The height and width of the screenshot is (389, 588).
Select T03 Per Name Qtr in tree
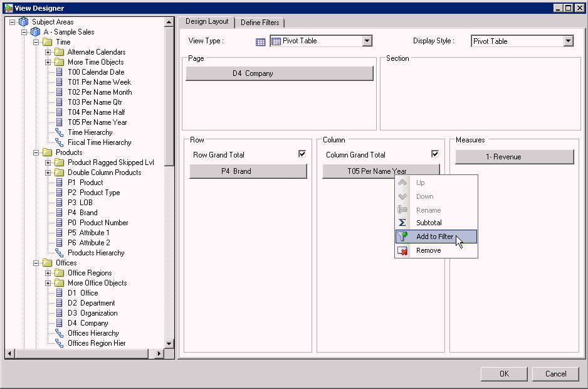click(x=95, y=102)
